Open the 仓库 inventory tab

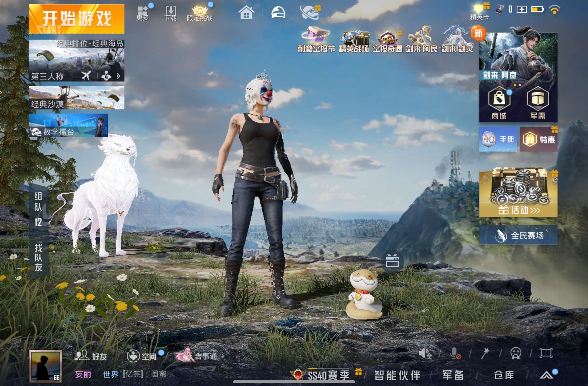[504, 375]
